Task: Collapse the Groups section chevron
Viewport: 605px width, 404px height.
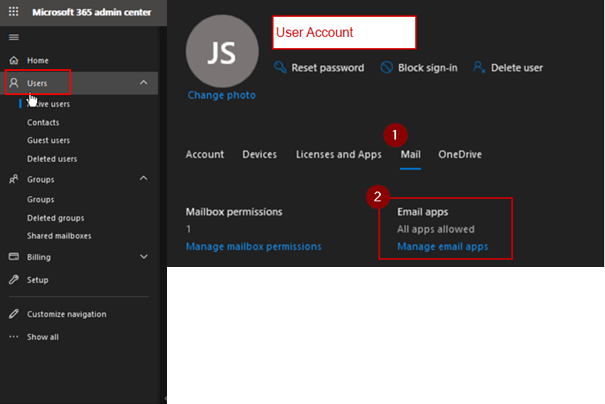Action: (144, 178)
